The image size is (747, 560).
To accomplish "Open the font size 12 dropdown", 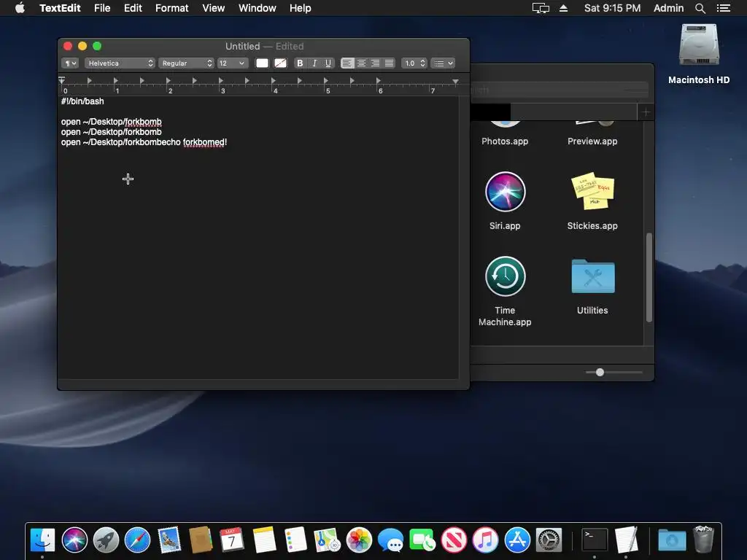I will [x=233, y=63].
